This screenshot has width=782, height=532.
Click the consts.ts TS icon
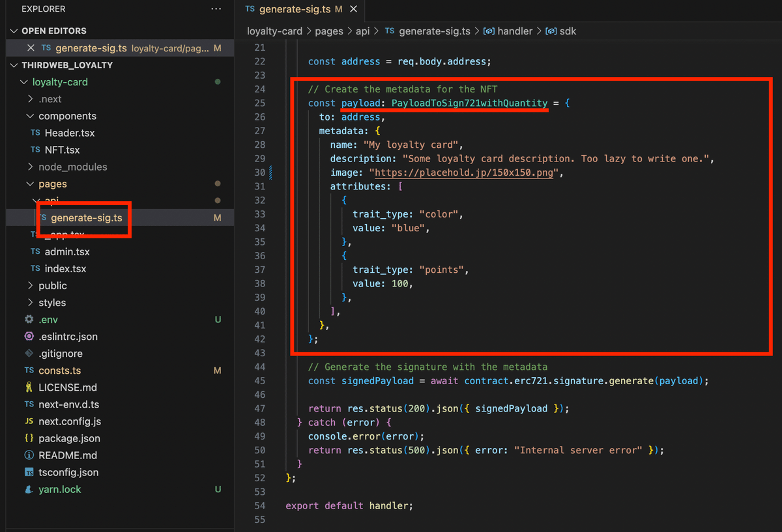click(x=29, y=370)
